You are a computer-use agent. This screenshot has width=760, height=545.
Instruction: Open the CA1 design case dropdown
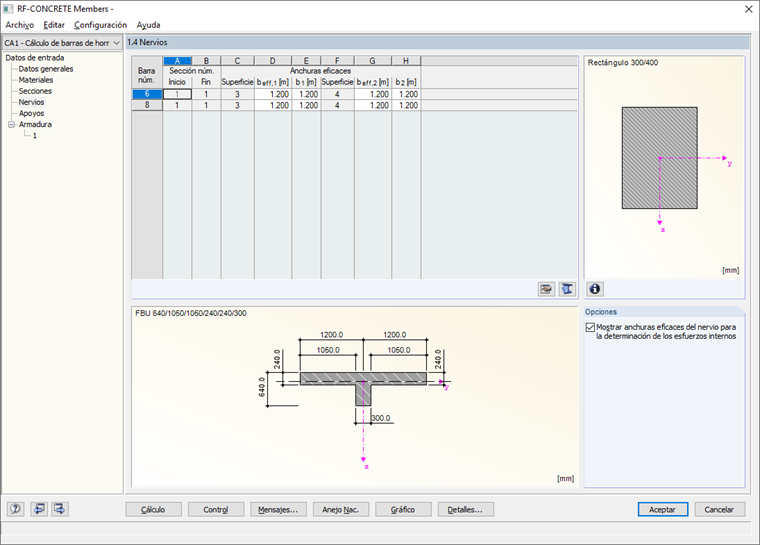[62, 43]
